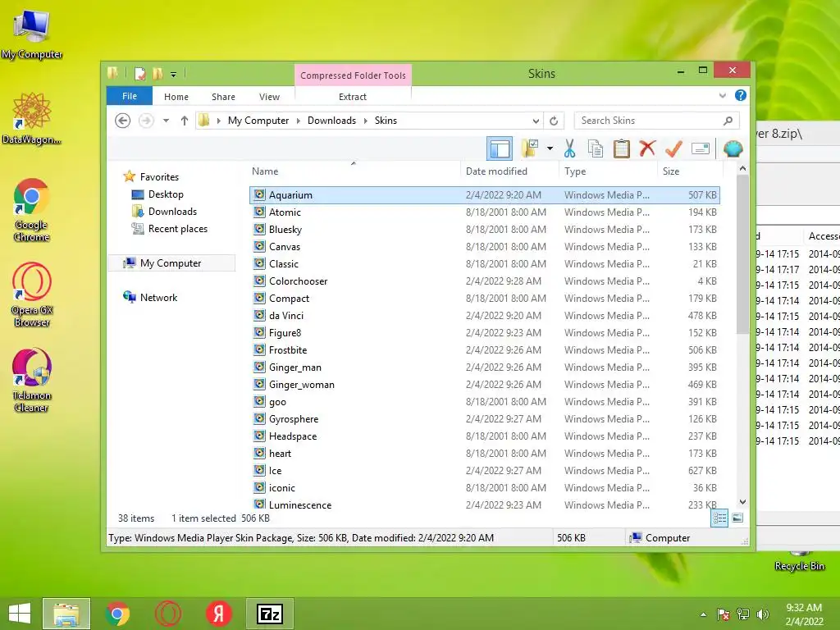
Task: Open Explorer help question mark
Action: 741,95
